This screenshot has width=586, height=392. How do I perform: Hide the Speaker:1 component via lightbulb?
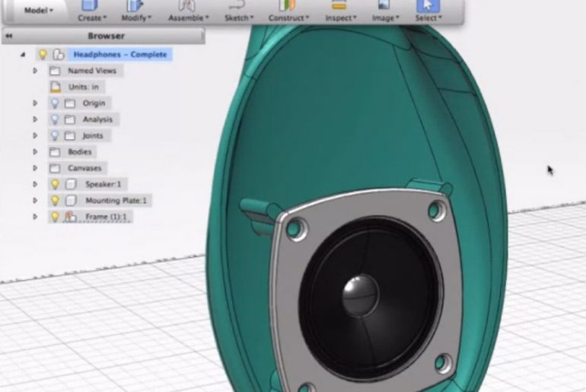coord(55,184)
